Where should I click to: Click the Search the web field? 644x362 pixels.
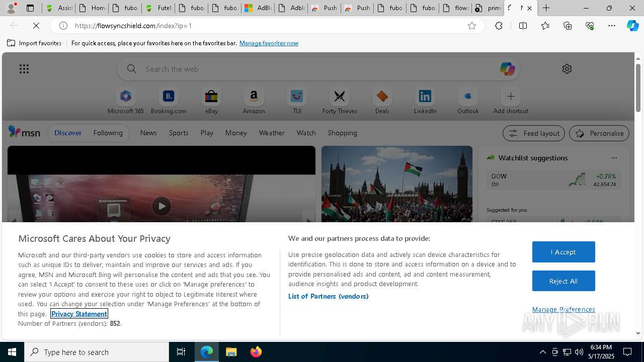click(318, 69)
